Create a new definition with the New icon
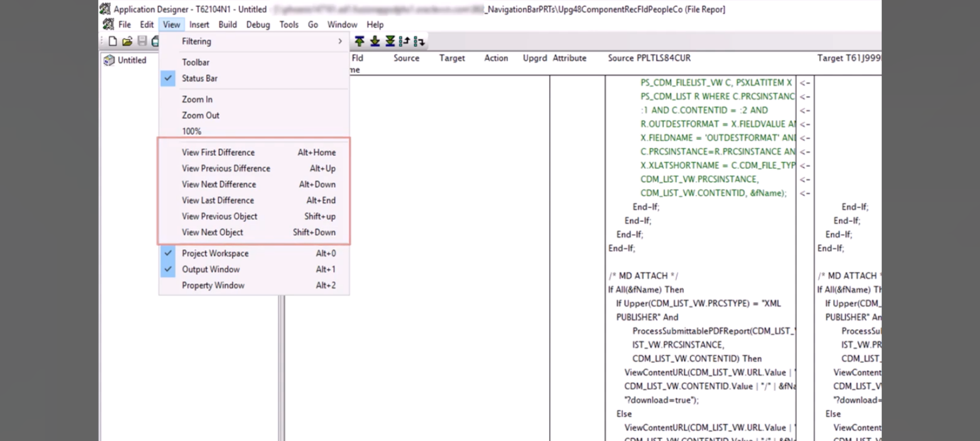 coord(112,41)
